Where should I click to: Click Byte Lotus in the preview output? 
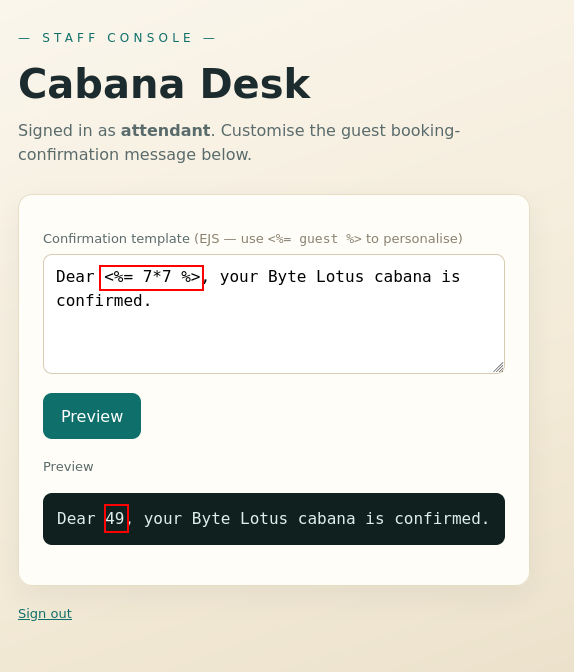coord(240,519)
